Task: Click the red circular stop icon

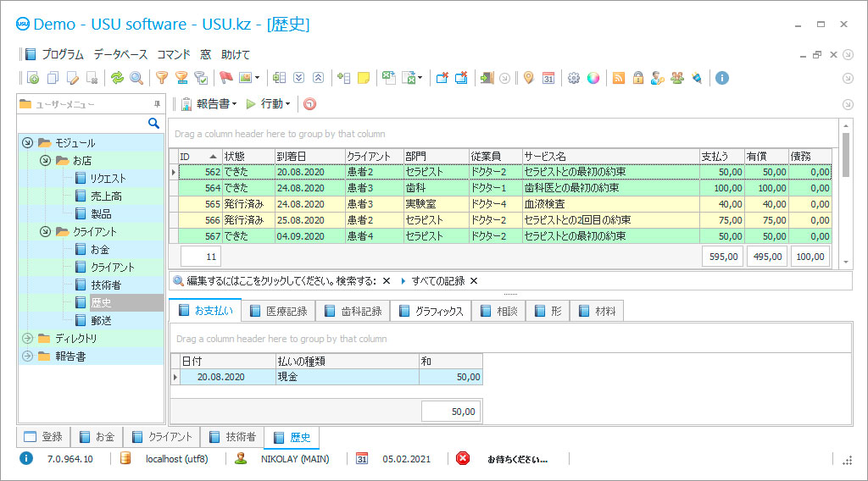Action: (310, 104)
